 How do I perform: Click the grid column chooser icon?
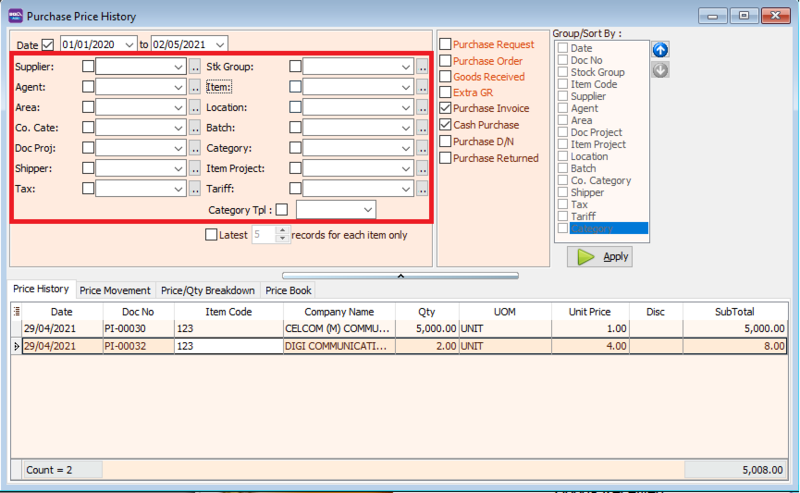(16, 312)
